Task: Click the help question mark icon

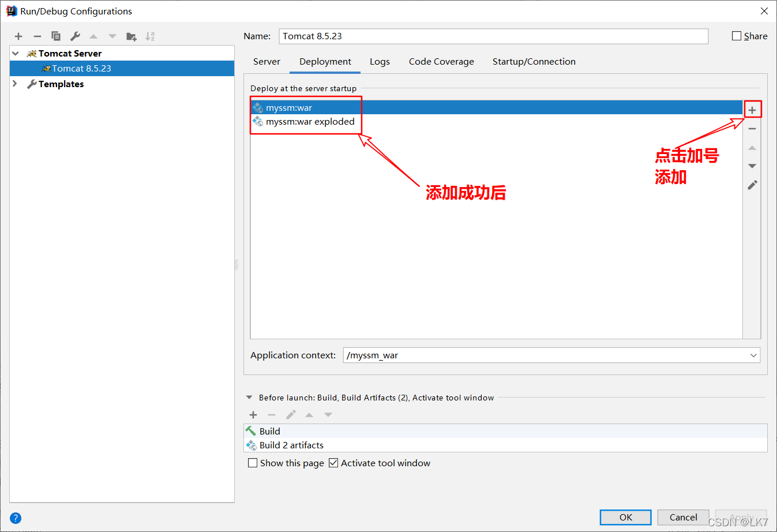Action: [15, 518]
